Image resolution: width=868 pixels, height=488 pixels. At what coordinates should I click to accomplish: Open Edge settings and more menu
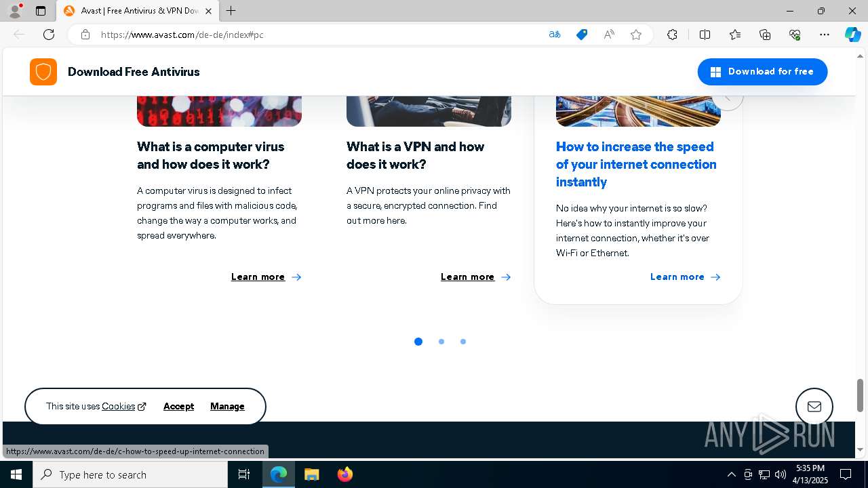click(x=825, y=35)
